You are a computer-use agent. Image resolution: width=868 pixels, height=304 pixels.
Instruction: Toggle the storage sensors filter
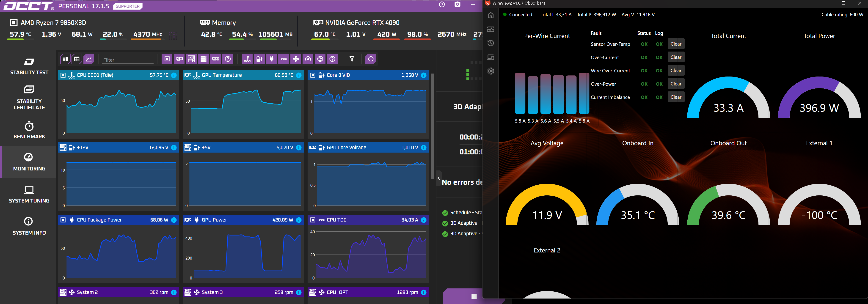[x=204, y=59]
